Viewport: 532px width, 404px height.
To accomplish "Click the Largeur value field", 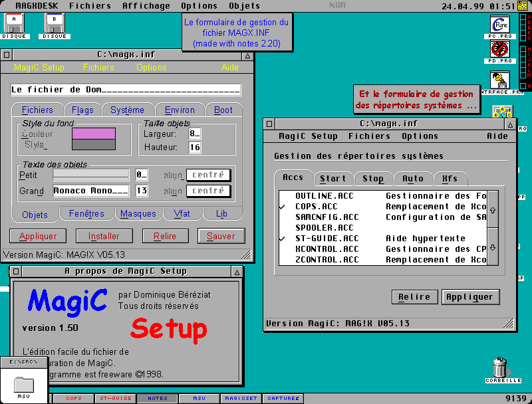I will pyautogui.click(x=194, y=134).
